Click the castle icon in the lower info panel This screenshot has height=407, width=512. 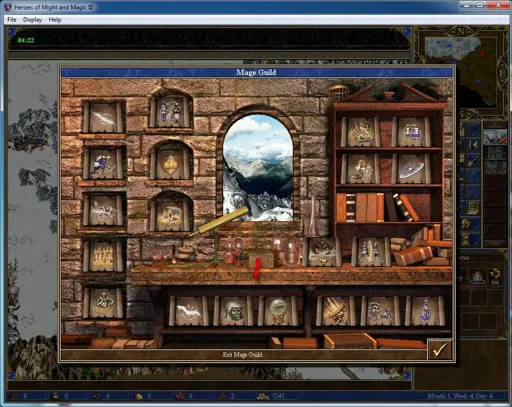tap(477, 277)
